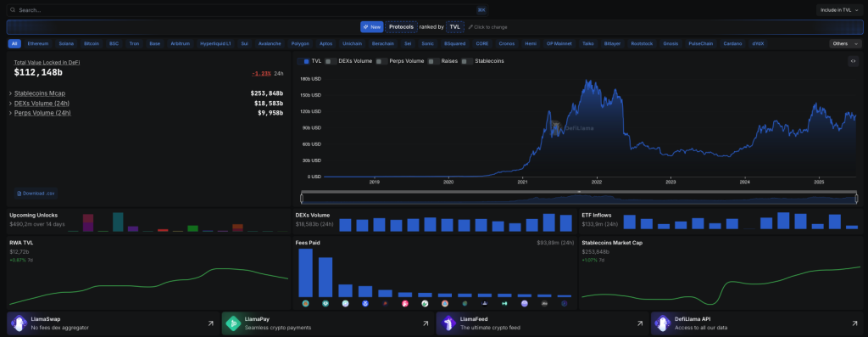Viewport: 868px width, 337px height.
Task: Click the pink Uniswap icon under Fees Paid
Action: pos(405,304)
